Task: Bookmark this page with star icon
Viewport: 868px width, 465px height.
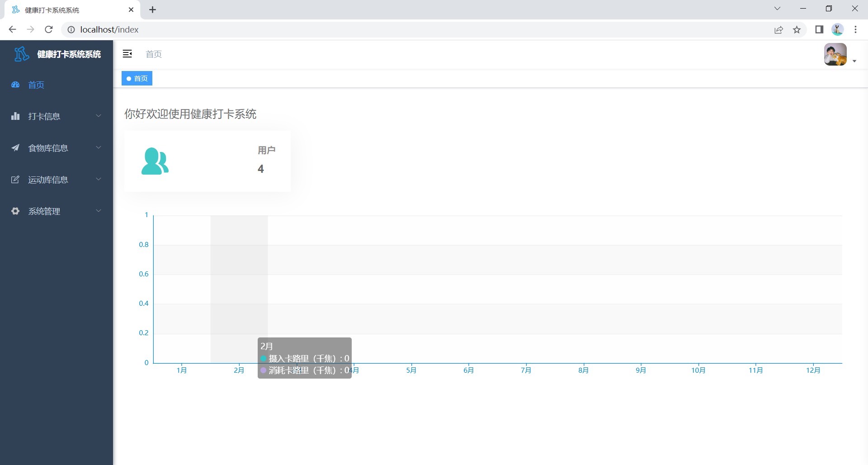Action: pos(797,30)
